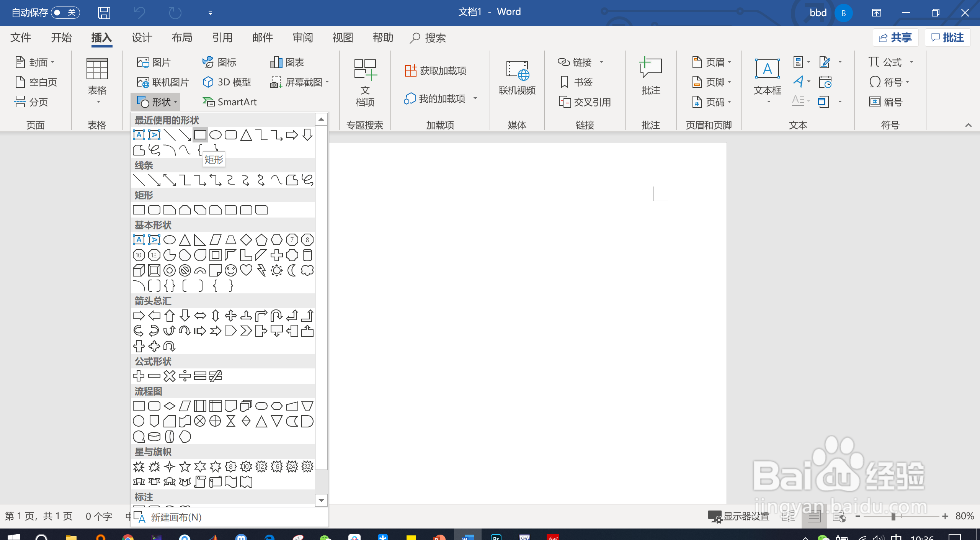Viewport: 980px width, 540px height.
Task: Collapse the ribbon with the chevron
Action: (968, 125)
